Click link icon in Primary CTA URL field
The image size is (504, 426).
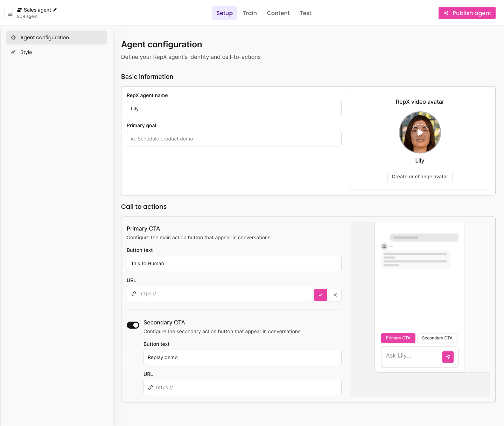(x=134, y=294)
